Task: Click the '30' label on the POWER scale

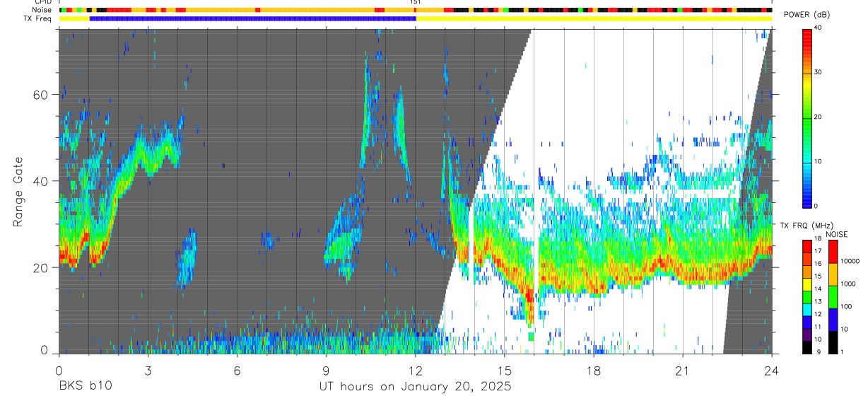Action: coord(818,73)
